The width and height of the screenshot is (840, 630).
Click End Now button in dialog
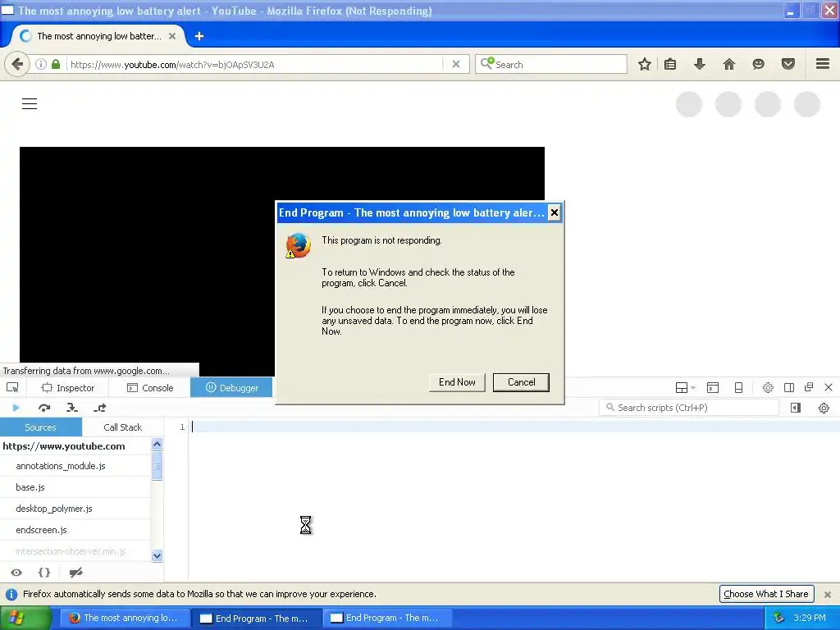457,382
